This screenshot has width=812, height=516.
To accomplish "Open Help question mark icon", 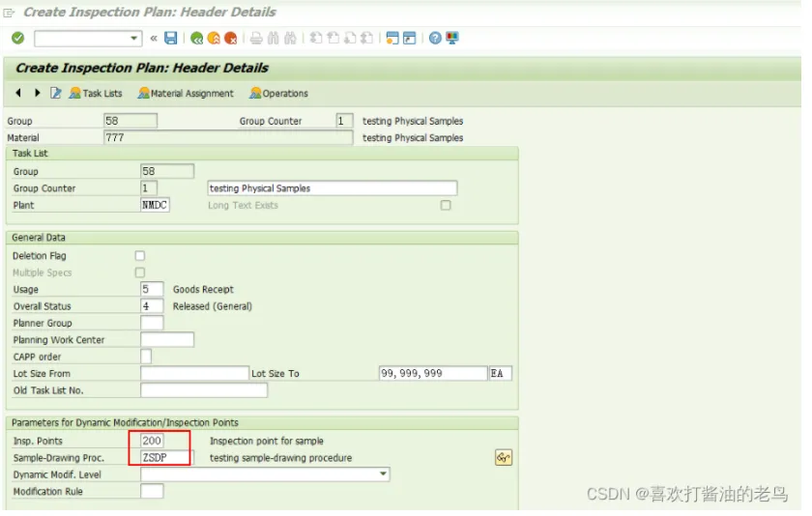I will (x=435, y=39).
